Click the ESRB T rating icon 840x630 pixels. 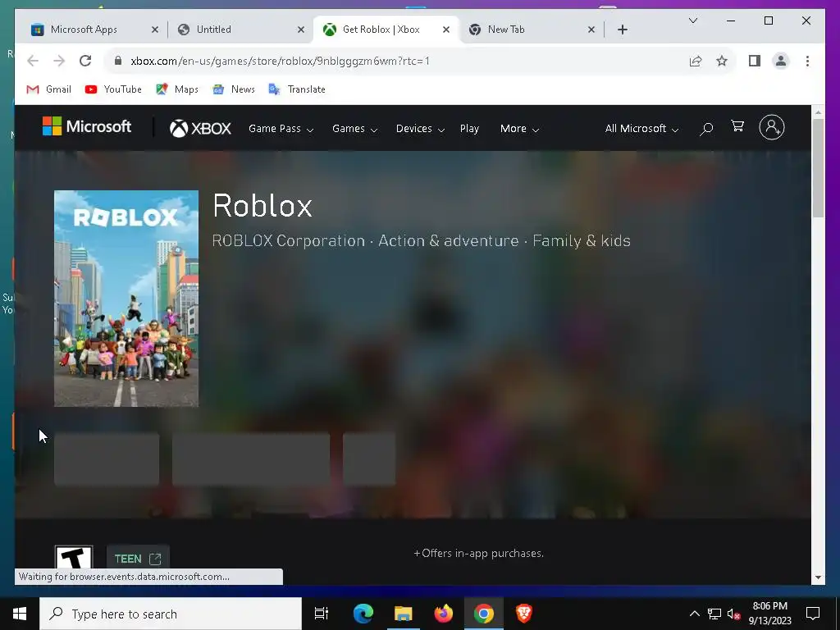coord(74,558)
